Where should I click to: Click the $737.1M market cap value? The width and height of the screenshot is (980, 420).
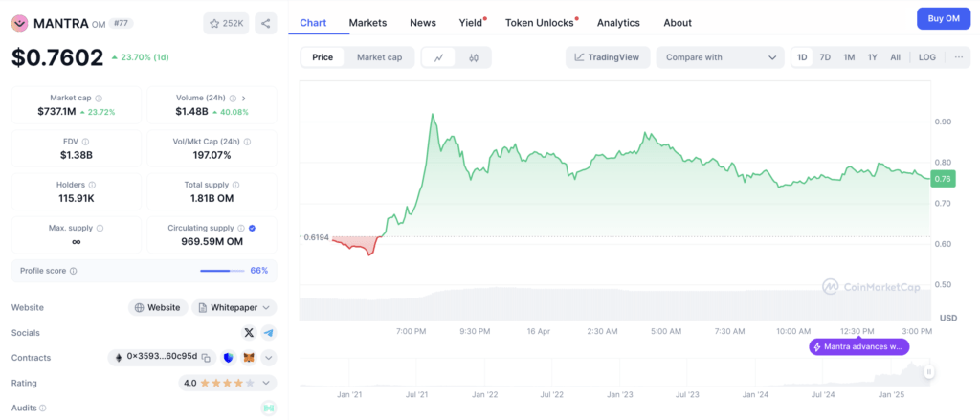click(x=56, y=112)
